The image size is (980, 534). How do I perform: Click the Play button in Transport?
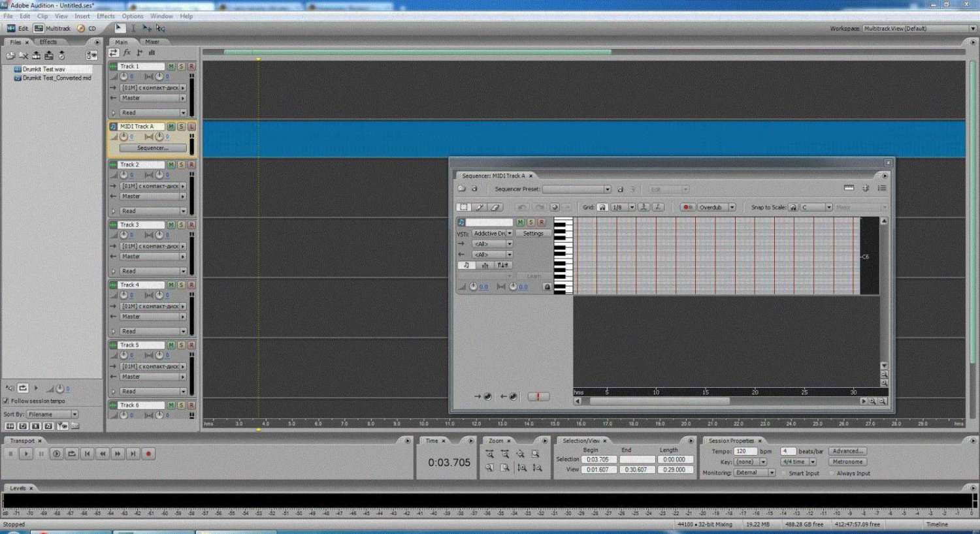[x=26, y=454]
